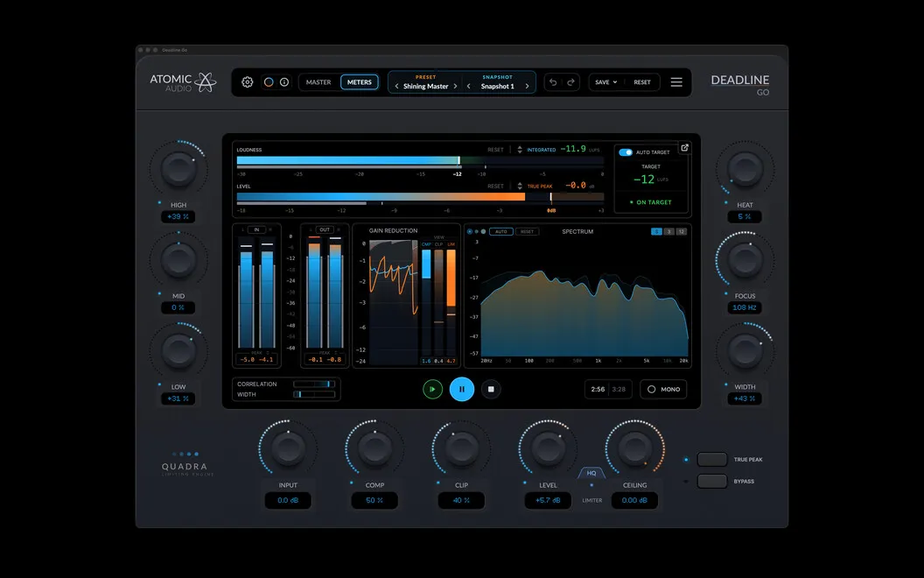This screenshot has height=578, width=924.
Task: Open the hamburger menu icon
Action: click(x=676, y=82)
